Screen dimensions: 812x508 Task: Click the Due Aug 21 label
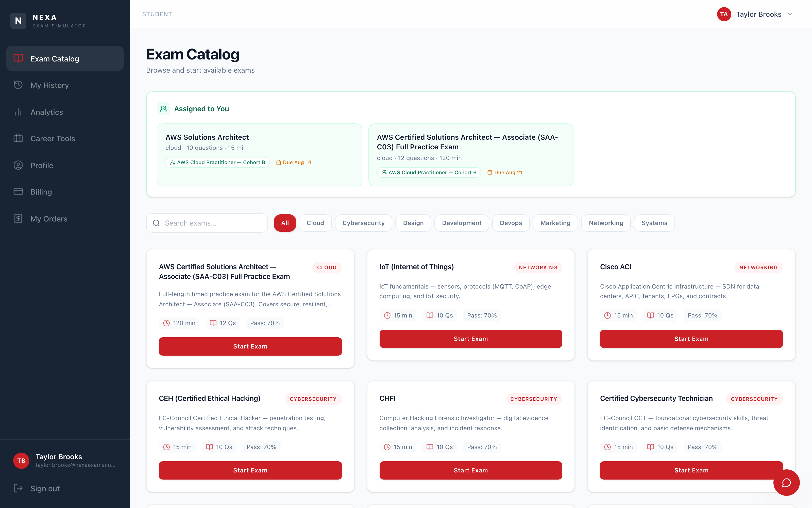[508, 172]
